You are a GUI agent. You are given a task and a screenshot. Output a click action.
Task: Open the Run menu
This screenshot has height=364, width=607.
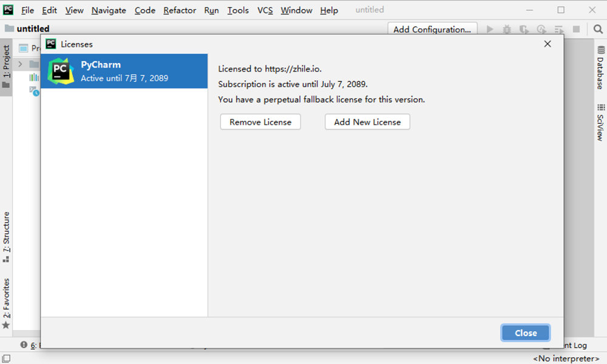[211, 10]
